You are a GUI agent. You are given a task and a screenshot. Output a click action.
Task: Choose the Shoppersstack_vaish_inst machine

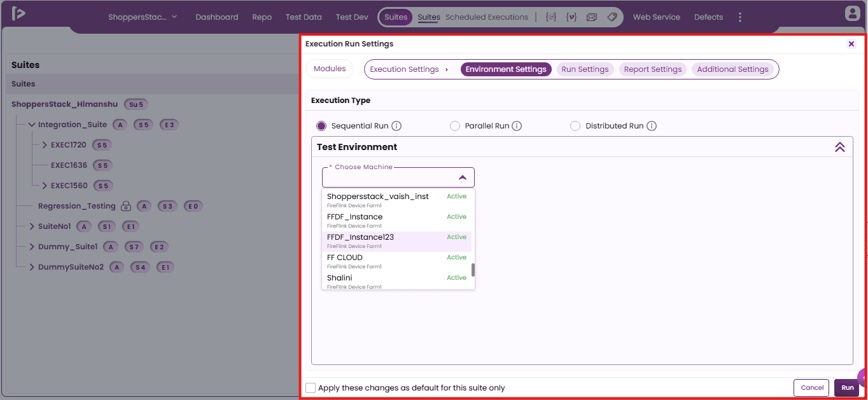[x=397, y=200]
